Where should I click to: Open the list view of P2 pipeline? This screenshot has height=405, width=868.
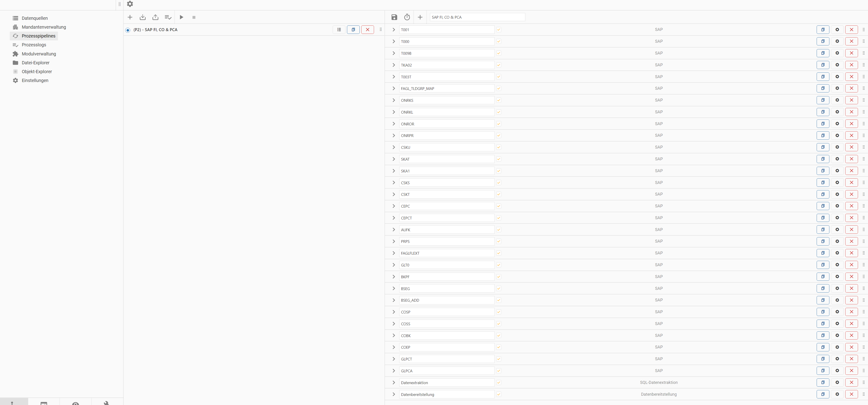tap(339, 30)
